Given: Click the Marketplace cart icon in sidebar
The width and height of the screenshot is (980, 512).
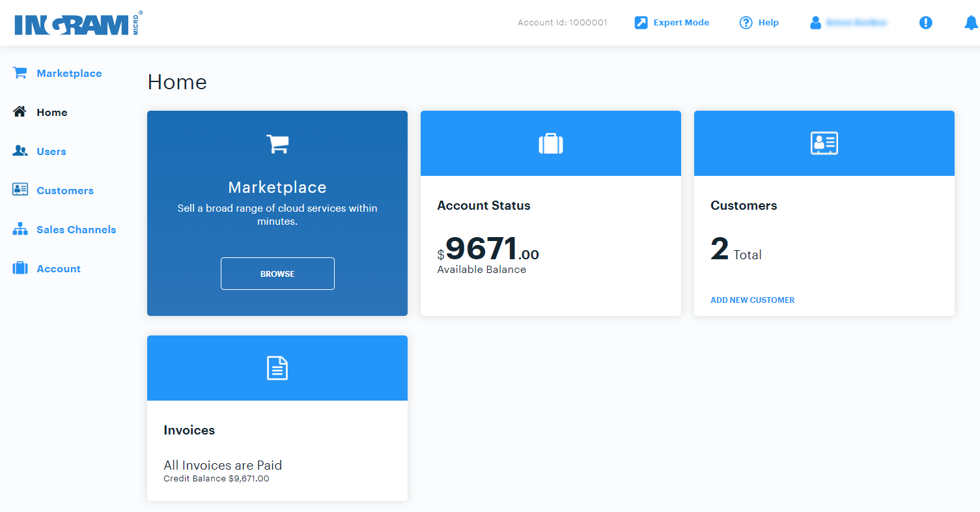Looking at the screenshot, I should [x=20, y=73].
